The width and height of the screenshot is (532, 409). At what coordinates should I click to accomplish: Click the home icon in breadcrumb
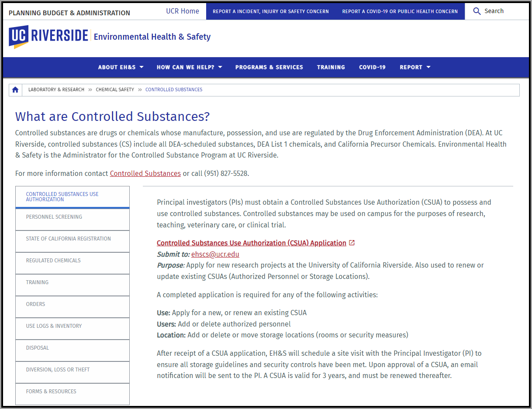tap(15, 90)
